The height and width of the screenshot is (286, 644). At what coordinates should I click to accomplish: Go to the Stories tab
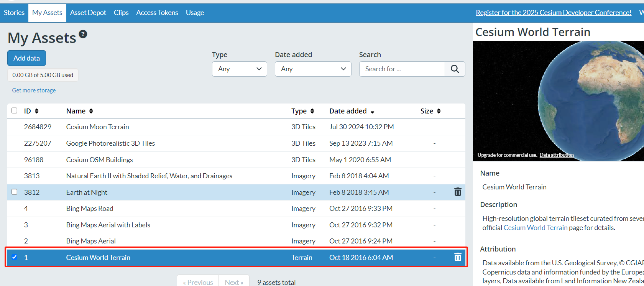tap(14, 13)
